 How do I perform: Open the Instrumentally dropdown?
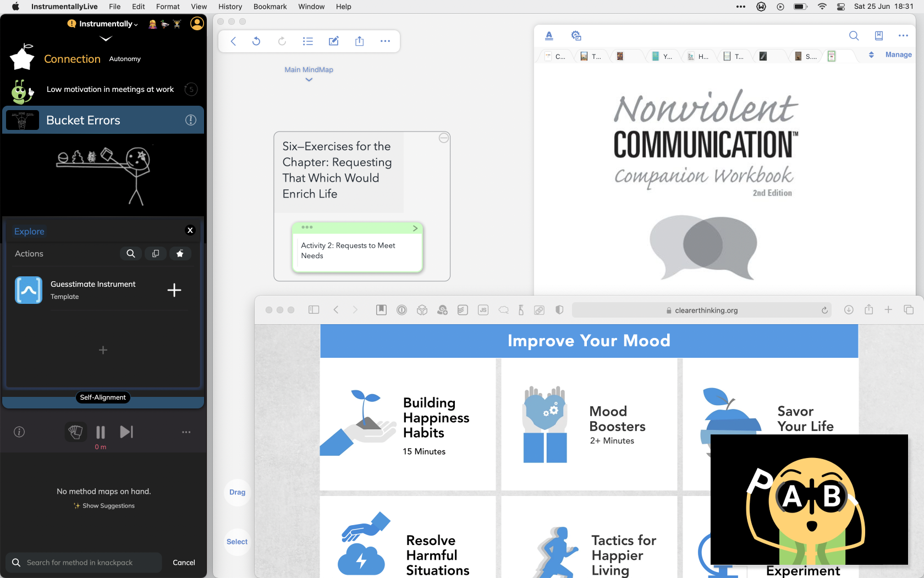(108, 24)
